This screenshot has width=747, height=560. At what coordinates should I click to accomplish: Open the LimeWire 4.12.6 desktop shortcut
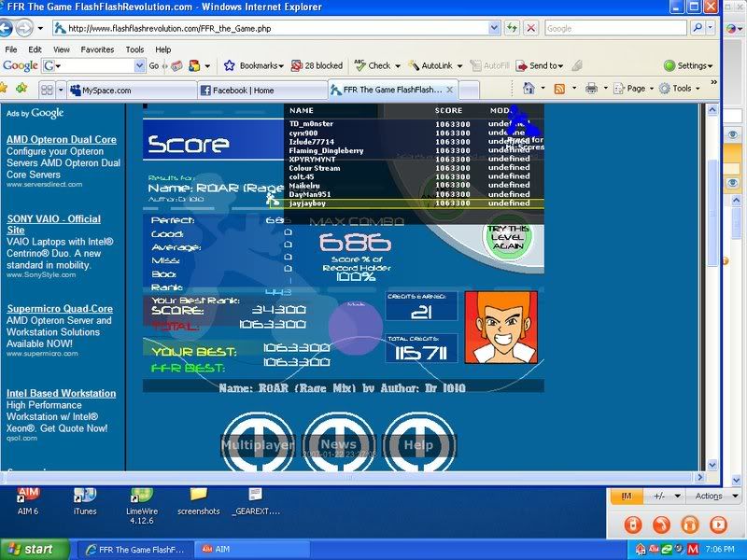click(142, 506)
